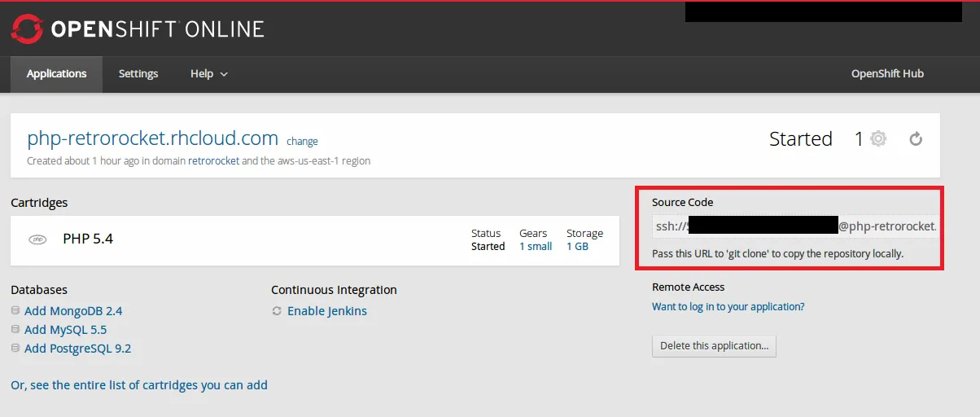The height and width of the screenshot is (417, 980).
Task: Click the 1 GB storage link
Action: coord(577,247)
